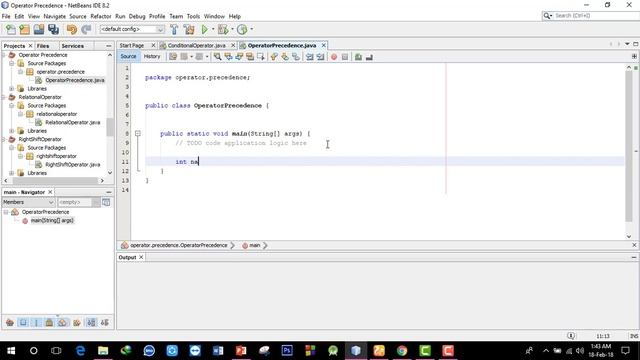
Task: Open the Profile Project dropdown arrow
Action: click(x=251, y=29)
